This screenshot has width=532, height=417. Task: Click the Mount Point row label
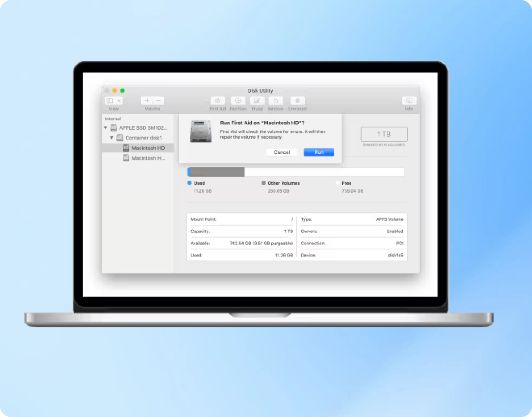(x=203, y=219)
